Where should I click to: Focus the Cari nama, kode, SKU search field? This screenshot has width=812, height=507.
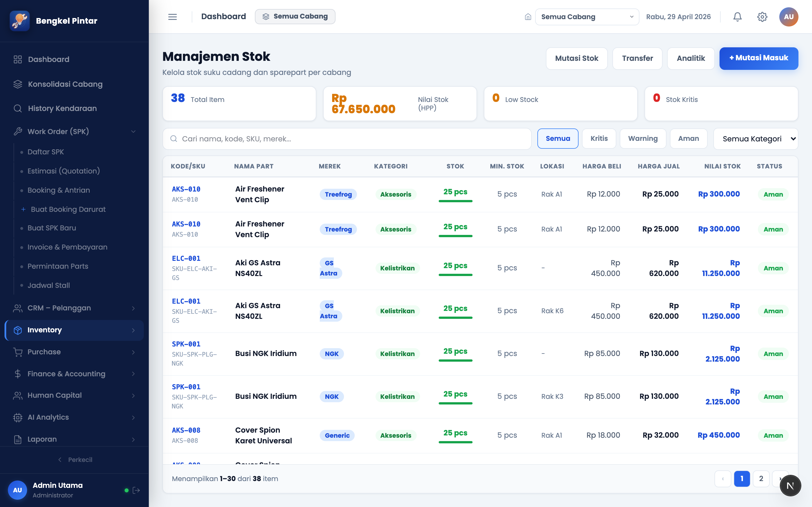(x=347, y=139)
